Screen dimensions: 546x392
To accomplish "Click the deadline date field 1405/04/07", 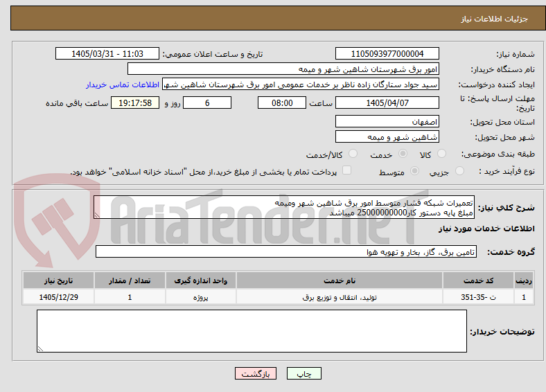I will [387, 103].
